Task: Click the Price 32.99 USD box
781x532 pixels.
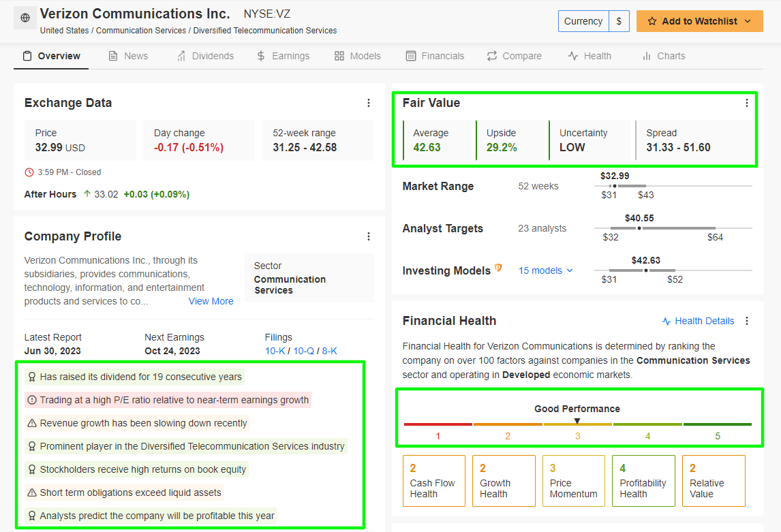Action: pyautogui.click(x=80, y=140)
